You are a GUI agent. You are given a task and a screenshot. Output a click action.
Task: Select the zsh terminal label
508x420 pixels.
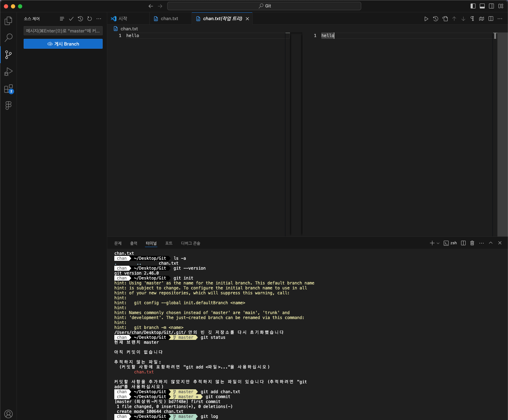450,243
